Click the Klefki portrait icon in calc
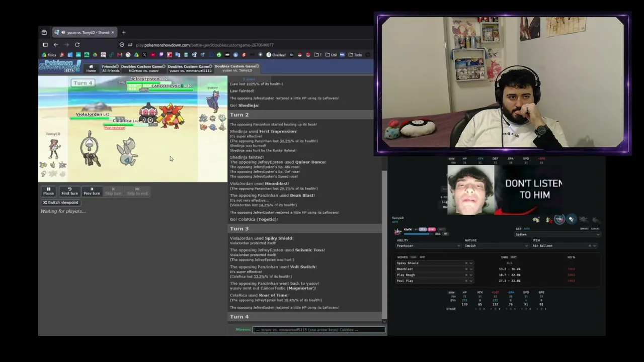 [398, 232]
